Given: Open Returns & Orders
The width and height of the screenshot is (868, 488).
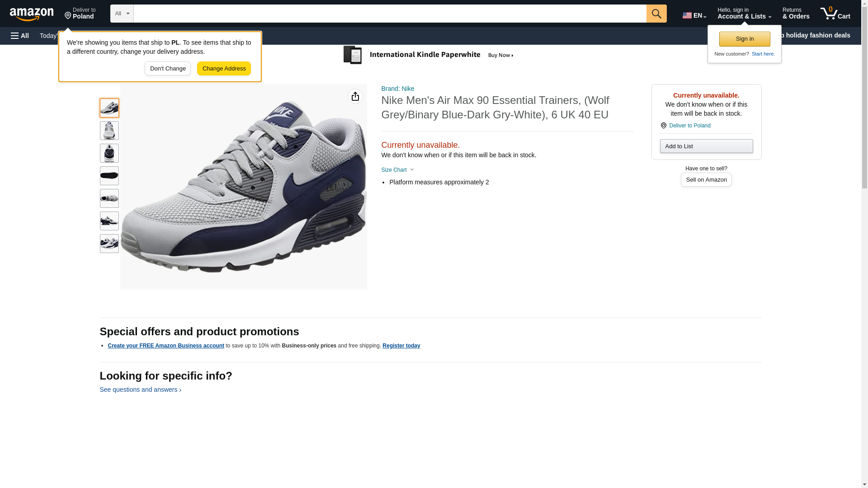Looking at the screenshot, I should tap(796, 14).
